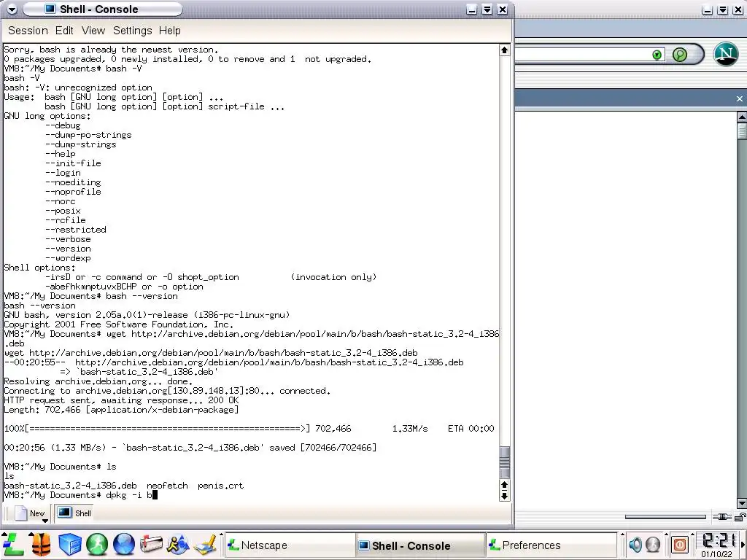Open the New session dropdown arrow
747x560 pixels.
point(45,521)
